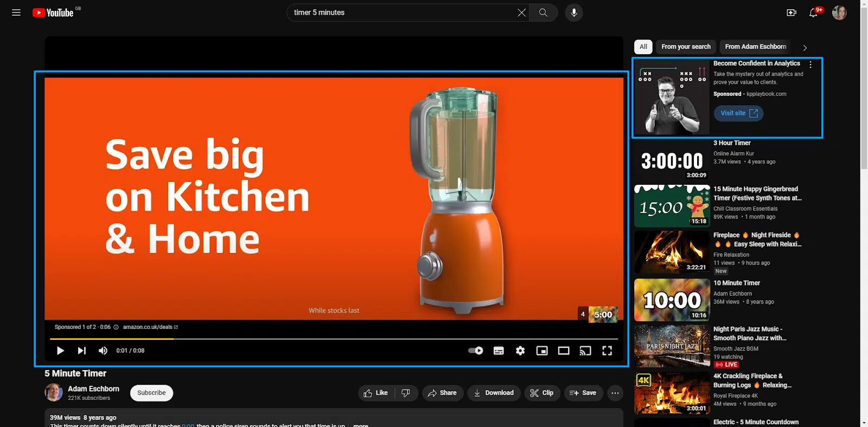Click the Royal Fireplace 4K channel name
The height and width of the screenshot is (427, 868).
(x=736, y=396)
